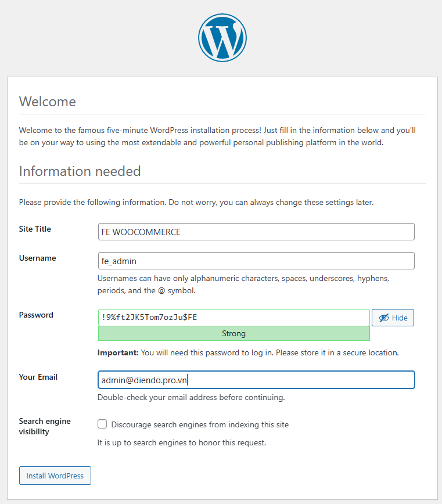
Task: Click the Install WordPress button
Action: (55, 476)
